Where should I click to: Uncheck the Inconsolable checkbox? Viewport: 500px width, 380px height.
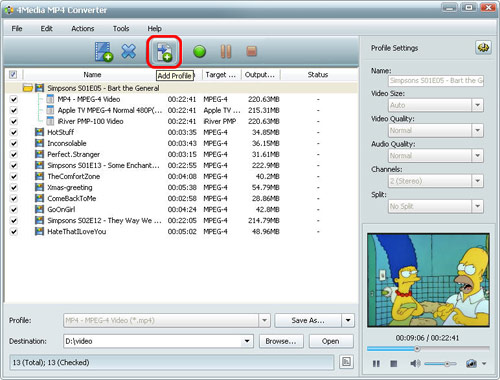point(14,143)
